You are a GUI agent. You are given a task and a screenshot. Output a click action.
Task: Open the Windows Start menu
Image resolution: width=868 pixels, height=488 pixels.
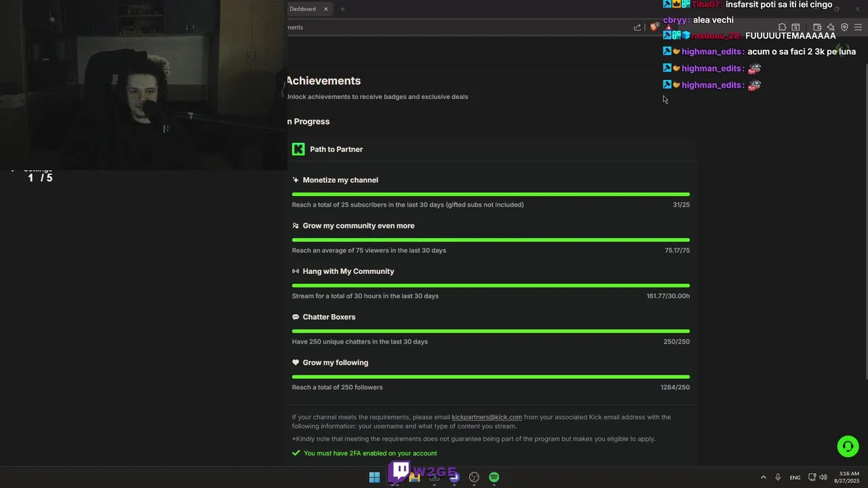[x=374, y=477]
